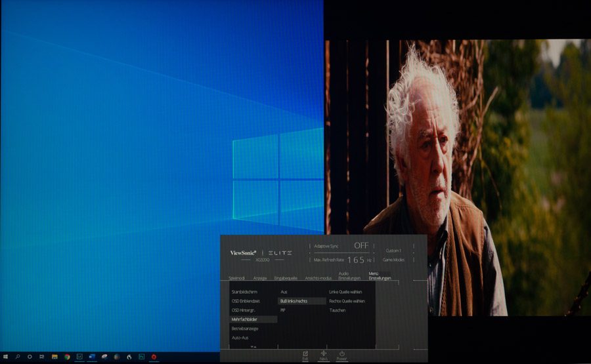The width and height of the screenshot is (591, 364).
Task: Click the teal square app after the flame
Action: click(x=142, y=357)
